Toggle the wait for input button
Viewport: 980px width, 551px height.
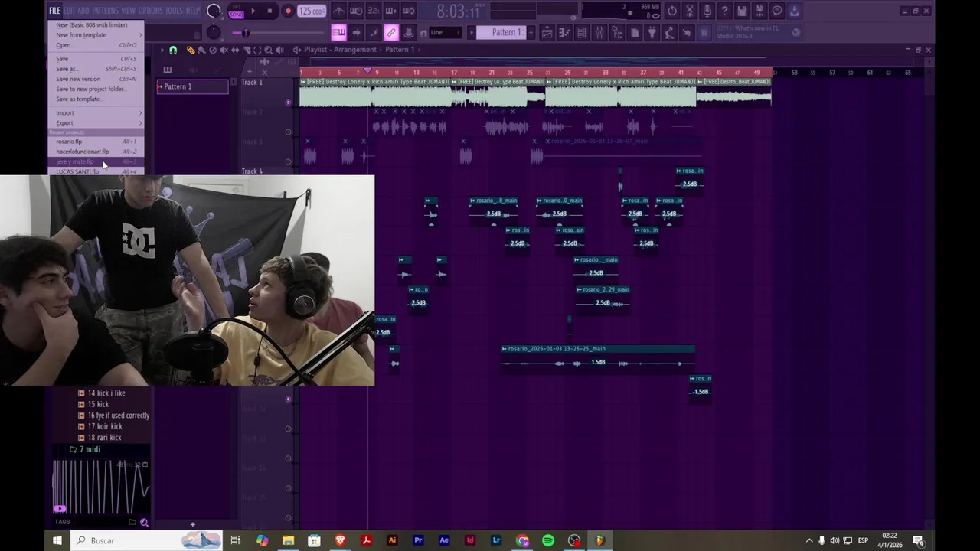pos(356,11)
